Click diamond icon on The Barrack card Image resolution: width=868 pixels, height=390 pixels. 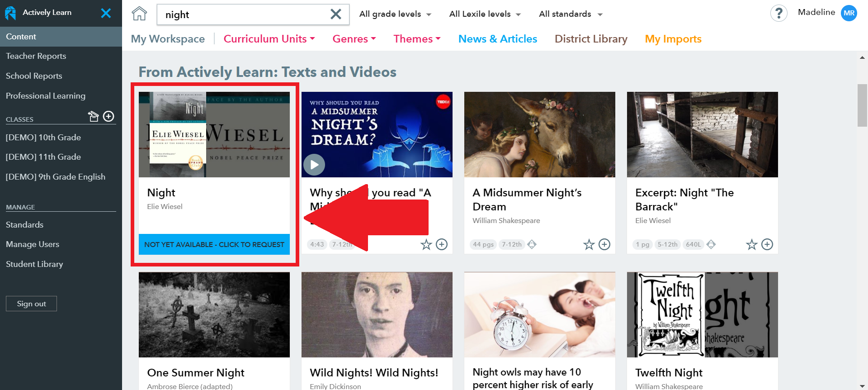tap(711, 244)
